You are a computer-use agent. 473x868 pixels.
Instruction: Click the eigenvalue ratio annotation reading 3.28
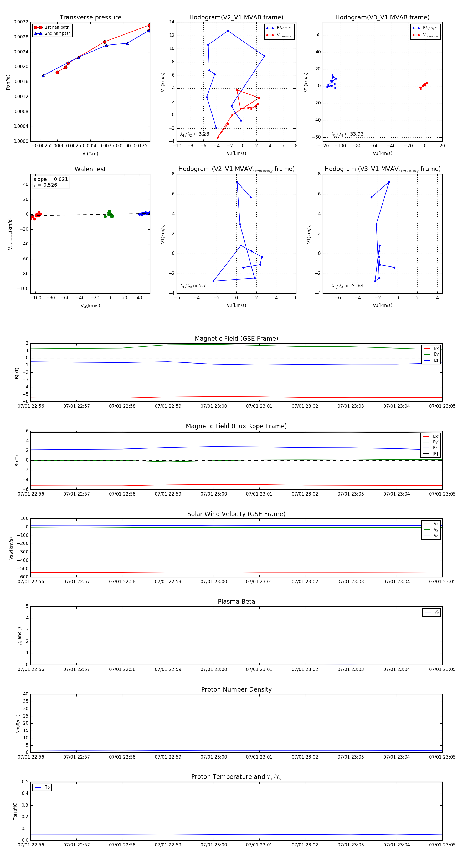click(194, 134)
